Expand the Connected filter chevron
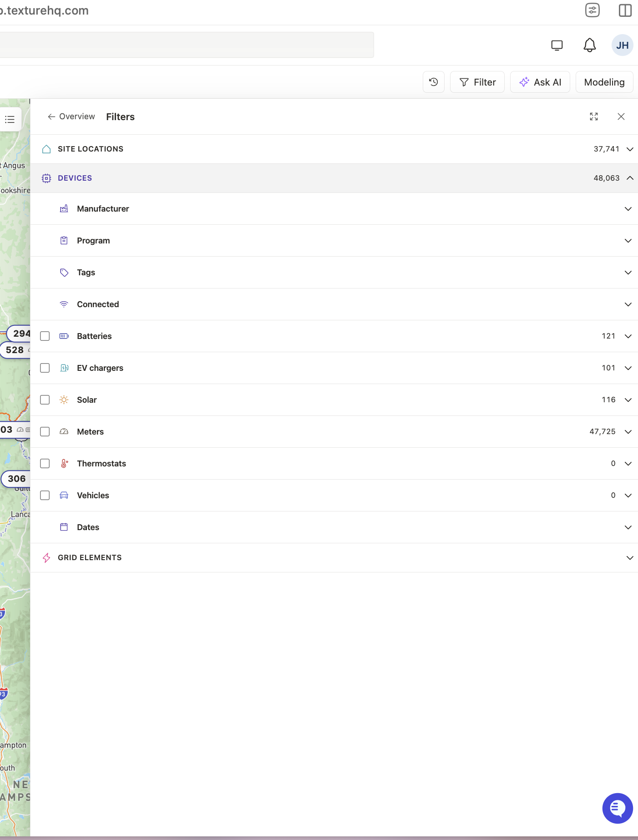This screenshot has height=840, width=638. pyautogui.click(x=628, y=304)
